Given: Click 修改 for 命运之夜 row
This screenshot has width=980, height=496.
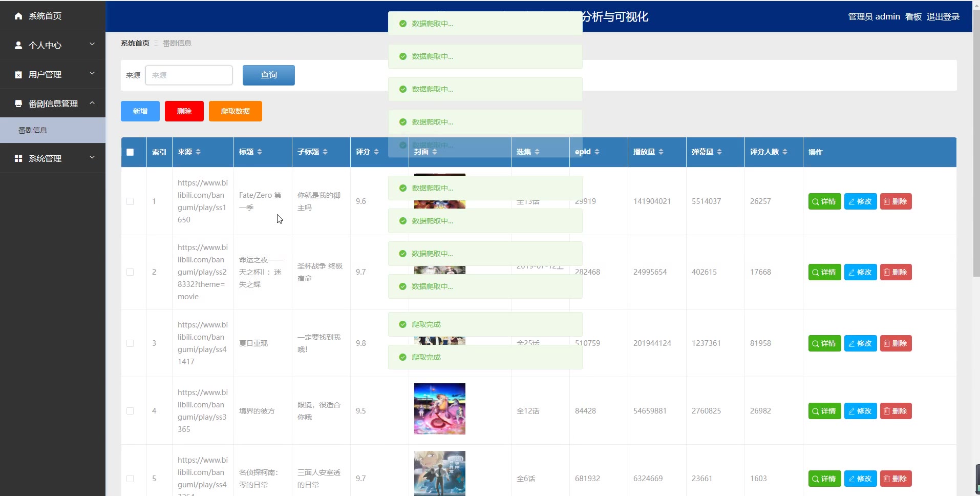Looking at the screenshot, I should point(860,272).
